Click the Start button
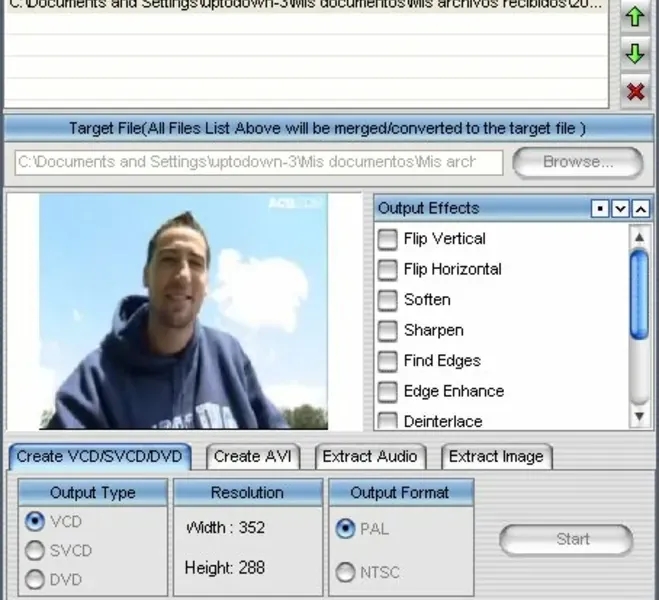The image size is (659, 600). tap(566, 539)
